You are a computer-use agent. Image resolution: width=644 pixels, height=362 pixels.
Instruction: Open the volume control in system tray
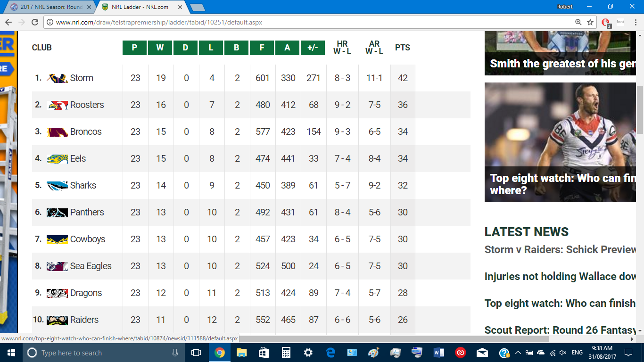pyautogui.click(x=562, y=353)
